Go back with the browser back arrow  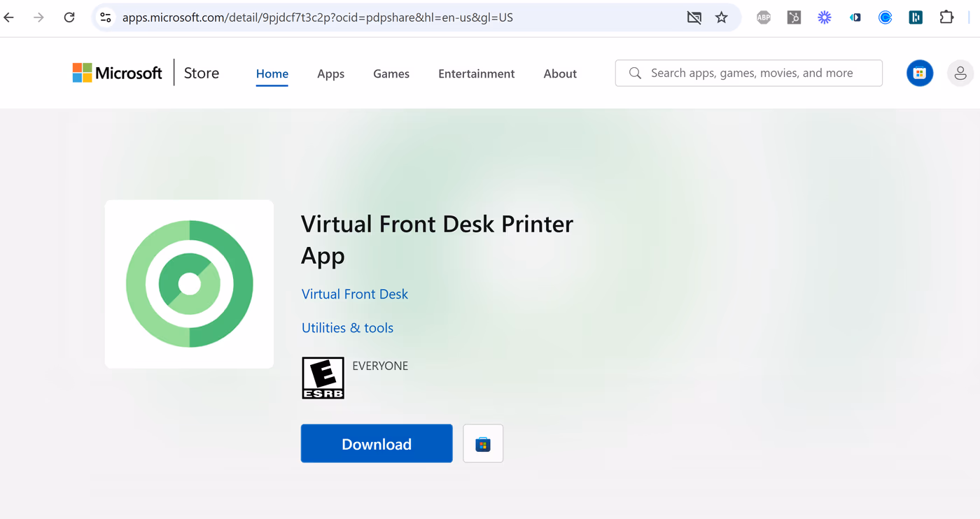(9, 17)
